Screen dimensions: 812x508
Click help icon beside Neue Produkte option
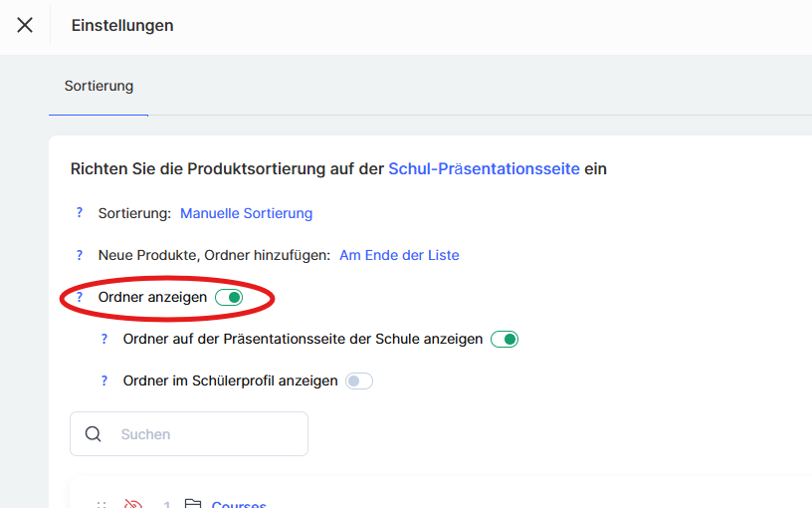pyautogui.click(x=80, y=255)
